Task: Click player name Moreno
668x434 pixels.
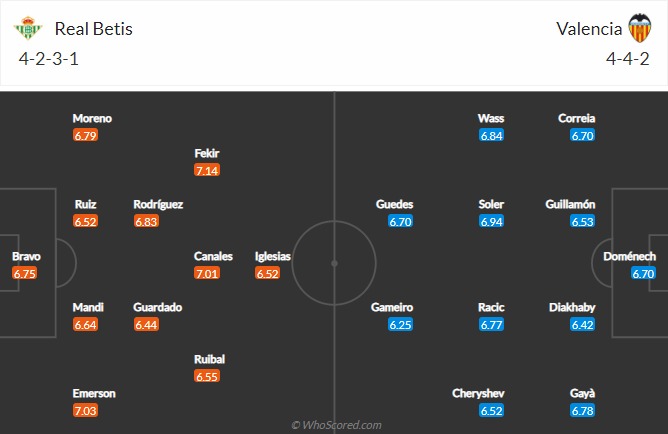Action: click(92, 118)
